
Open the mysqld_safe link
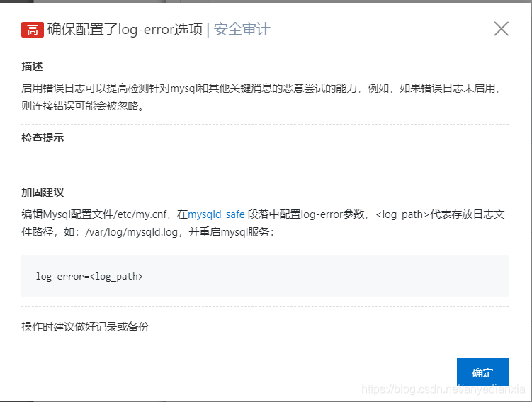tap(216, 214)
